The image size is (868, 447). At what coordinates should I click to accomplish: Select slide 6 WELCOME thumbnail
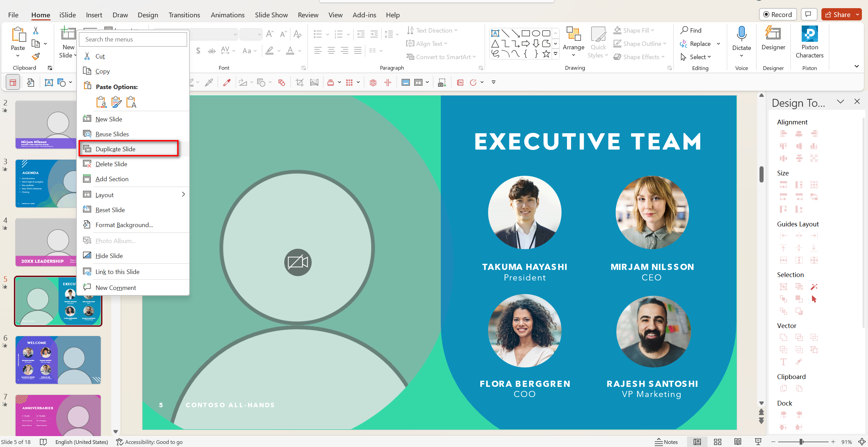pos(58,360)
